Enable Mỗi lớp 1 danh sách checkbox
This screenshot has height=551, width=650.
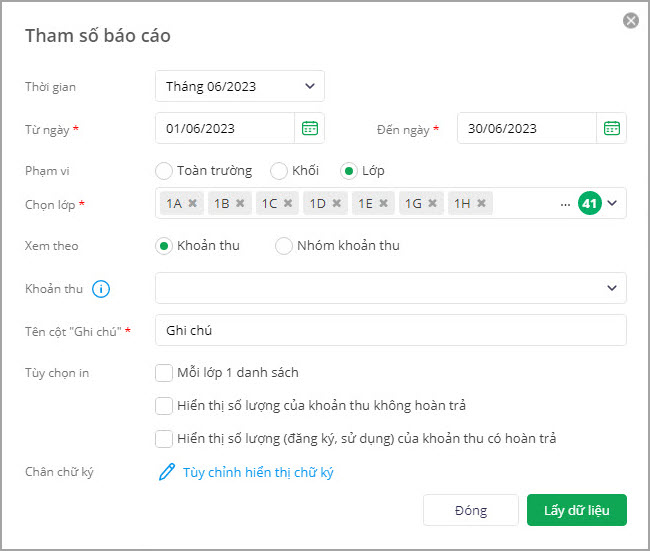[x=165, y=373]
